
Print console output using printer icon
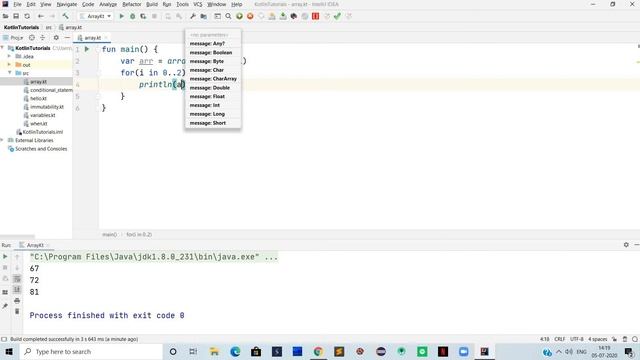click(x=17, y=301)
